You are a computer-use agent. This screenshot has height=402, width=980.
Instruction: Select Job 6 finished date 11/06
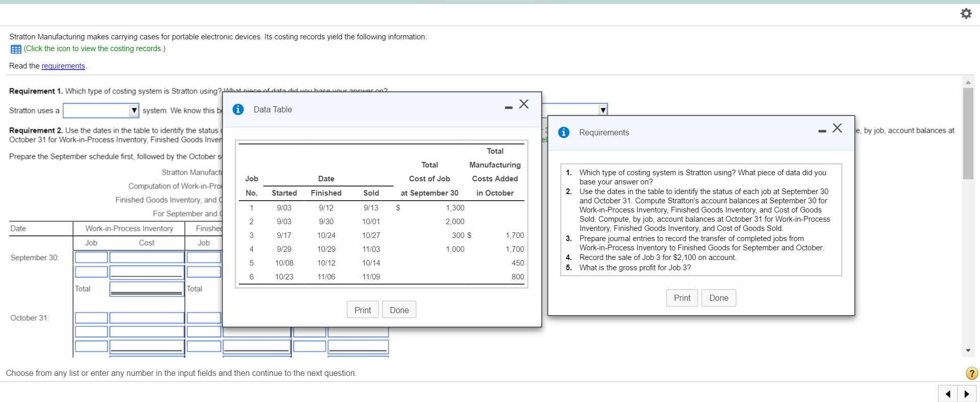pos(326,277)
